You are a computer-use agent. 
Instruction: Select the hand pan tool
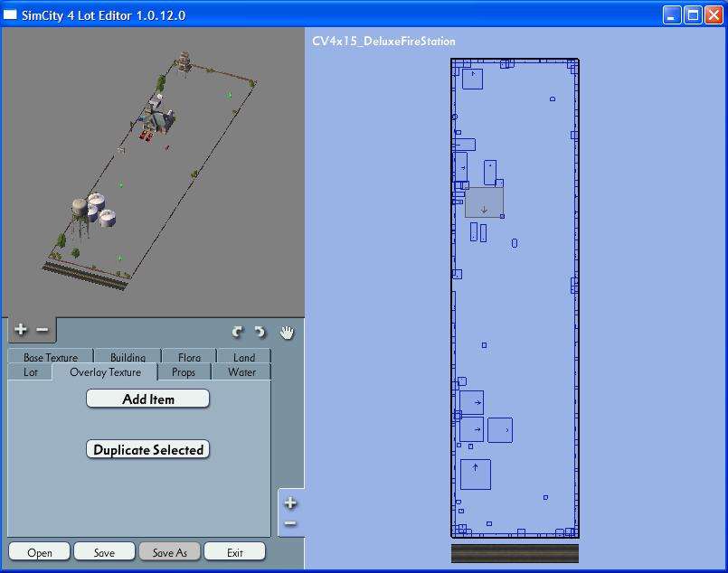pos(287,333)
